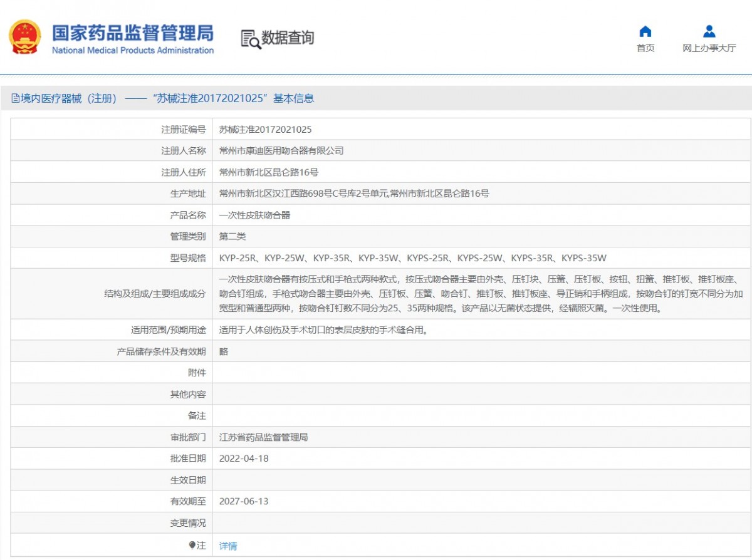Open the 详情 link
This screenshot has height=560, width=752.
pyautogui.click(x=228, y=546)
